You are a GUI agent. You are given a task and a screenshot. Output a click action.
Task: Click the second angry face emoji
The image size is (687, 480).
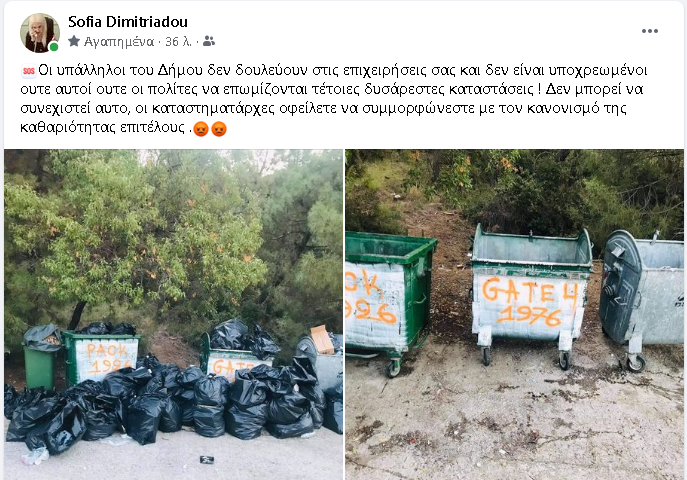point(219,129)
